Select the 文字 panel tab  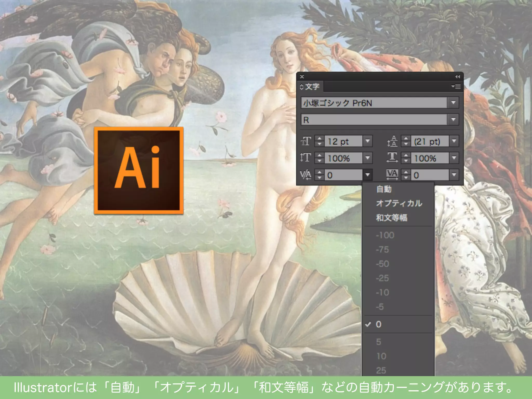(310, 87)
